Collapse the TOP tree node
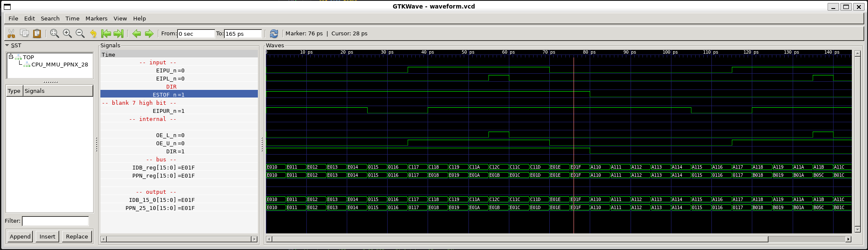This screenshot has height=250, width=868. tap(11, 57)
